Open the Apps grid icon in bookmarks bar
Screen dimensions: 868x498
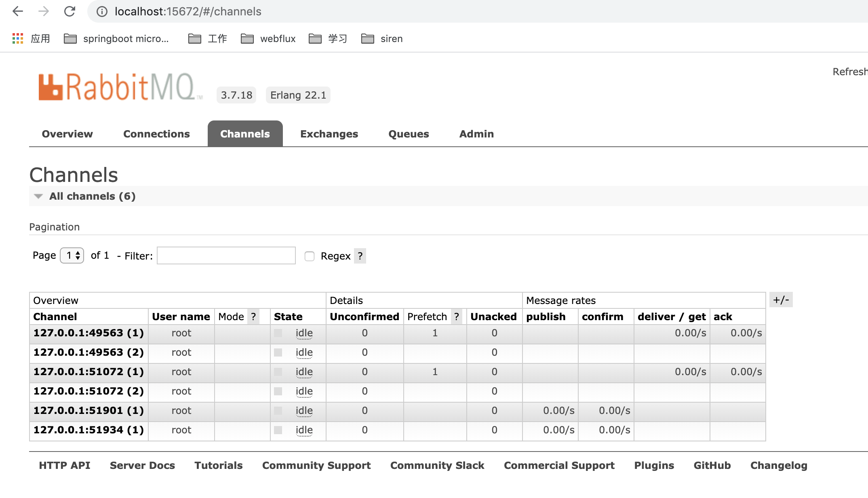(x=18, y=38)
